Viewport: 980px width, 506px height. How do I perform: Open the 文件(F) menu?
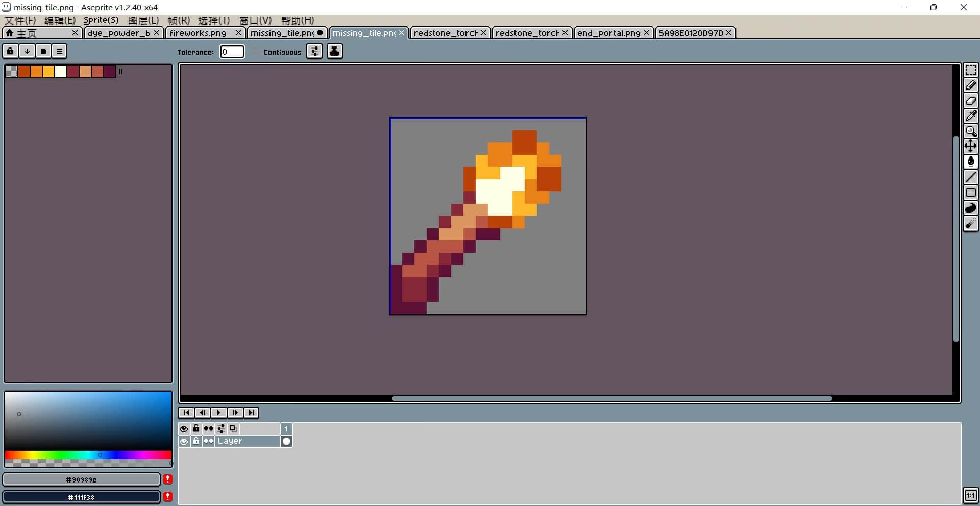coord(20,20)
